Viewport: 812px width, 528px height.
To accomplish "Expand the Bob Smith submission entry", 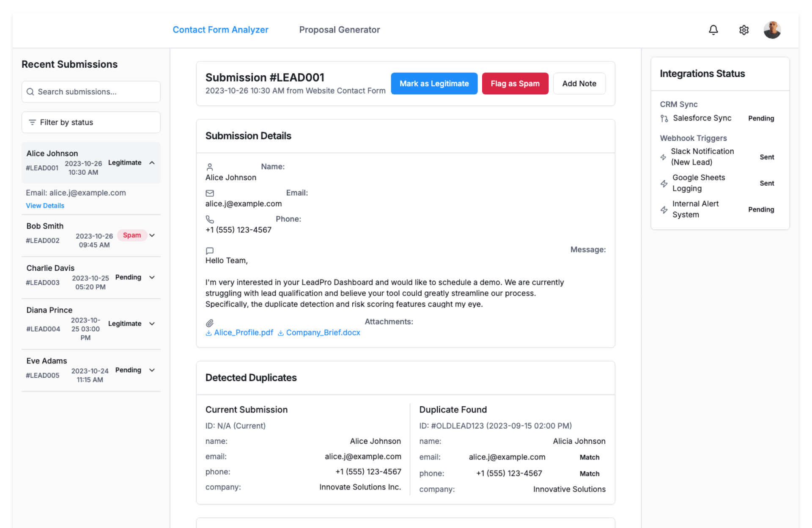I will pyautogui.click(x=152, y=236).
